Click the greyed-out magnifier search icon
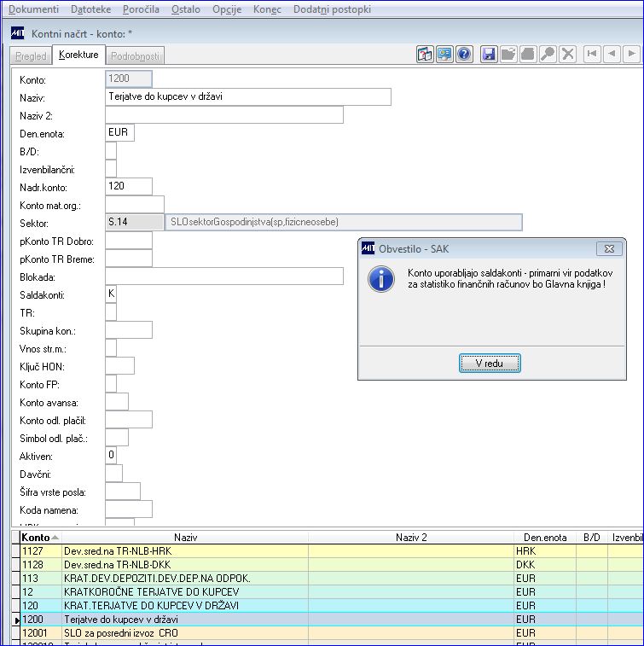Screen dimensions: 644x646 [548, 54]
